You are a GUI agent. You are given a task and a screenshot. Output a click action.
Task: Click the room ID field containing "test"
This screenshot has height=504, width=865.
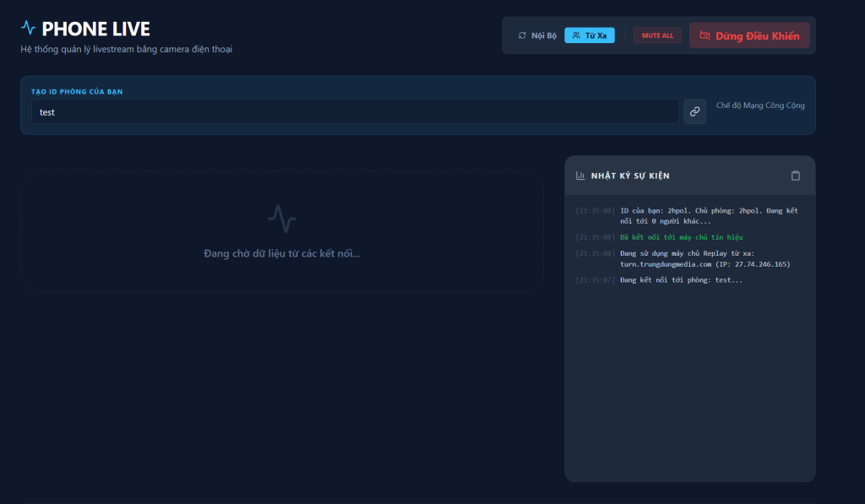point(355,111)
